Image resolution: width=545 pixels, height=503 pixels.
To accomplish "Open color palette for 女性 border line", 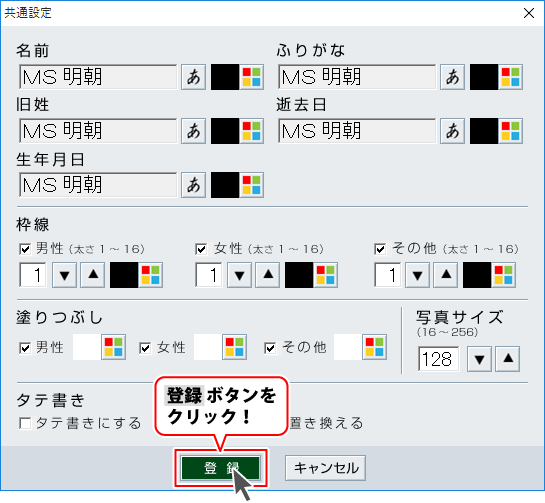I will pyautogui.click(x=325, y=275).
